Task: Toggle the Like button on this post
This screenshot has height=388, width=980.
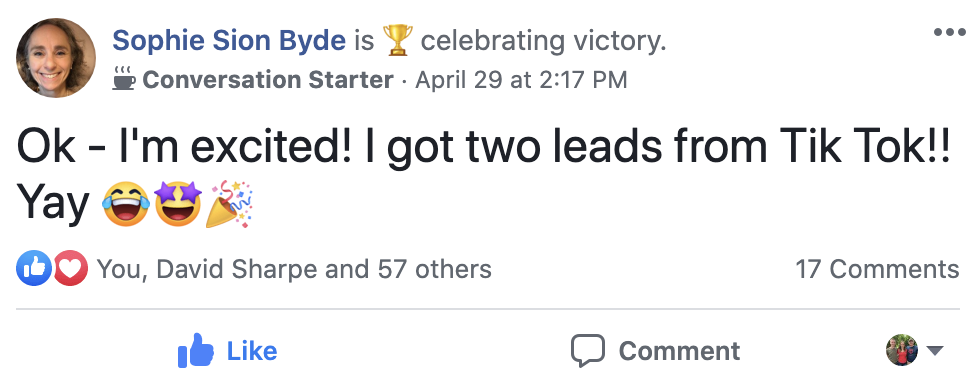Action: [x=228, y=351]
